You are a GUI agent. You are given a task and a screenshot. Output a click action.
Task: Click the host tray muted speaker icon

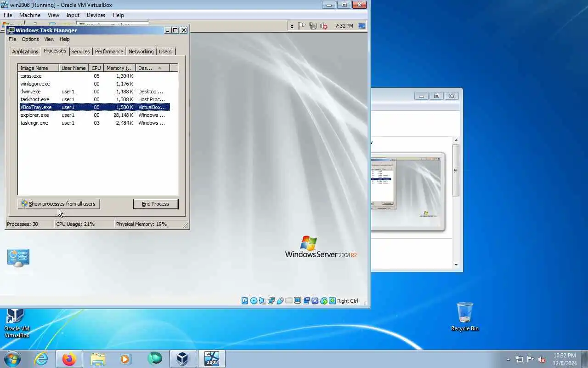(542, 359)
